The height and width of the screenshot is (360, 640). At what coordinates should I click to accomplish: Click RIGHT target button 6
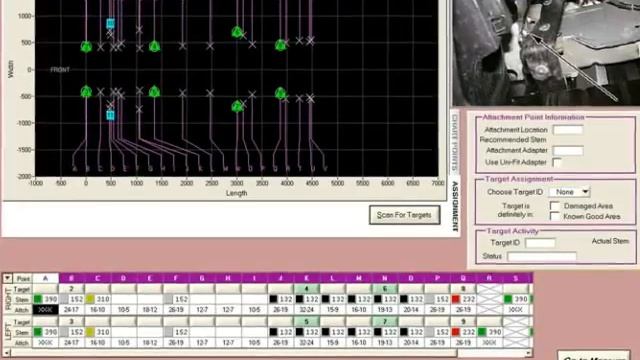(x=384, y=289)
